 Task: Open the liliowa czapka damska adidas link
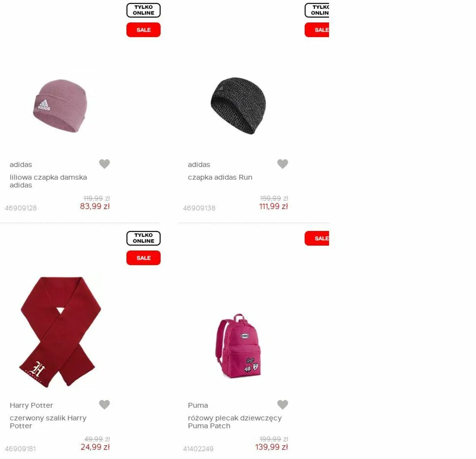48,181
